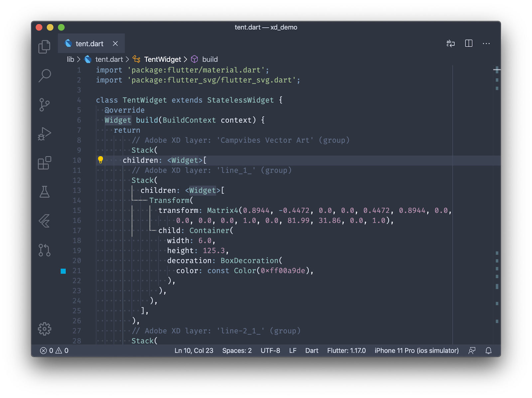The image size is (532, 398).
Task: Click 'package:flutter/material.dart' import string
Action: [196, 70]
